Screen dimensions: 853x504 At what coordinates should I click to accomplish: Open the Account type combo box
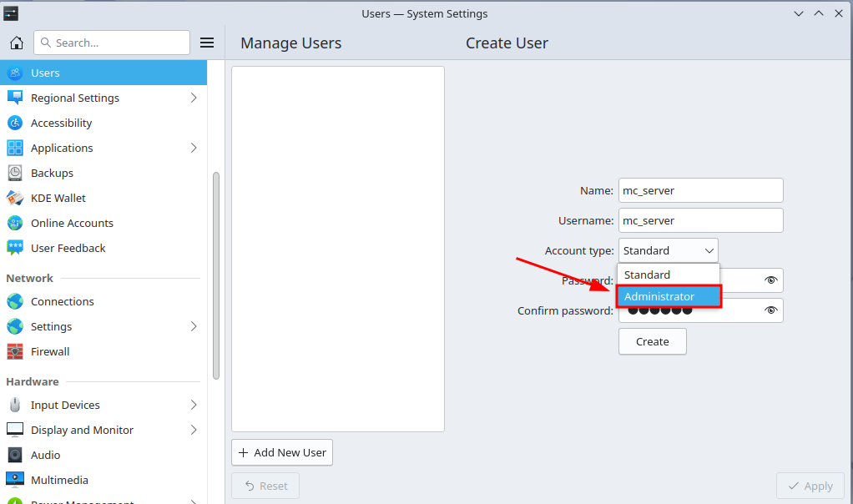[x=668, y=250]
